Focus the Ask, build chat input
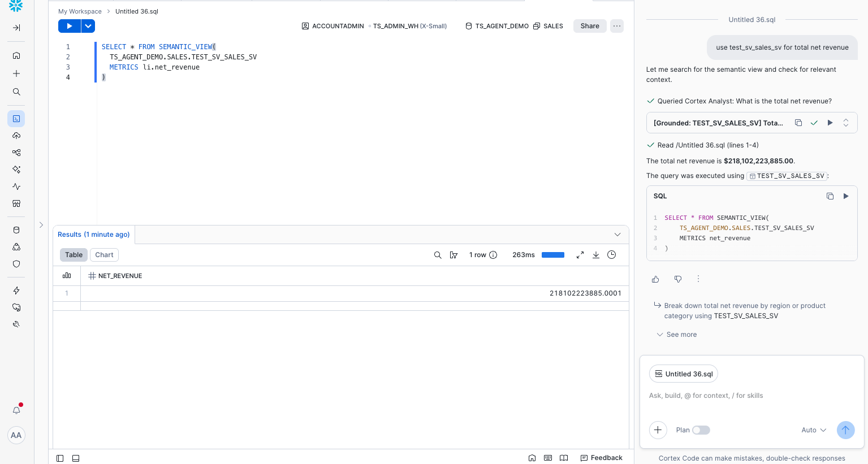The width and height of the screenshot is (868, 464). pyautogui.click(x=752, y=396)
